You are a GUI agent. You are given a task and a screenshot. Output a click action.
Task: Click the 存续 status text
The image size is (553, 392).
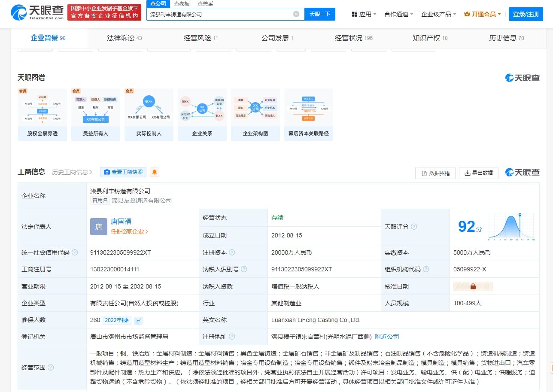click(x=277, y=218)
